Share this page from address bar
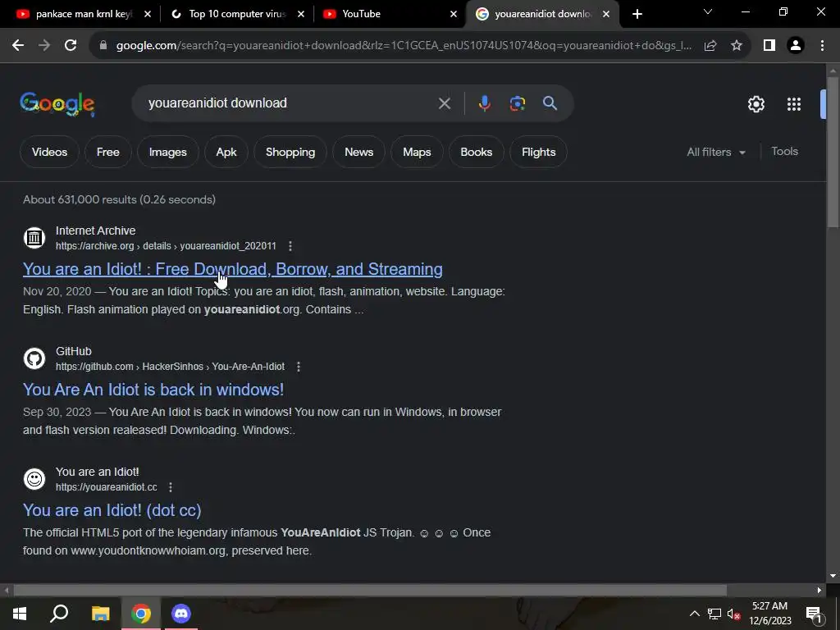 click(710, 46)
